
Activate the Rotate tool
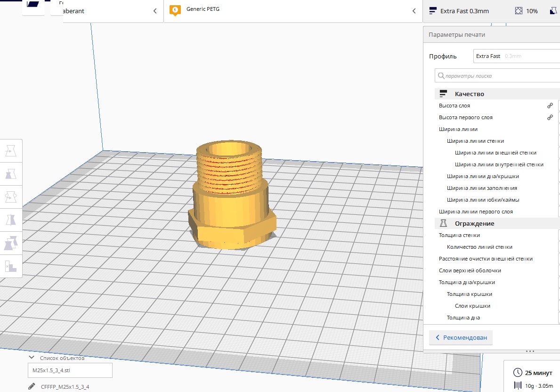coord(11,197)
